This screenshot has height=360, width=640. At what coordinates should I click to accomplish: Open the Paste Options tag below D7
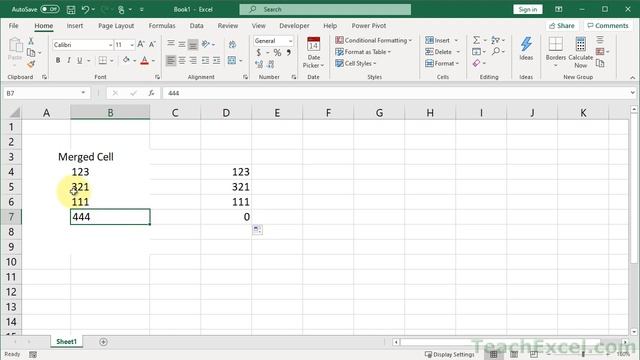[257, 230]
